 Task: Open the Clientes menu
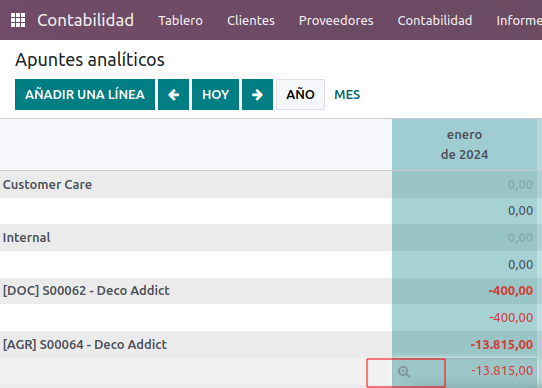pos(251,20)
